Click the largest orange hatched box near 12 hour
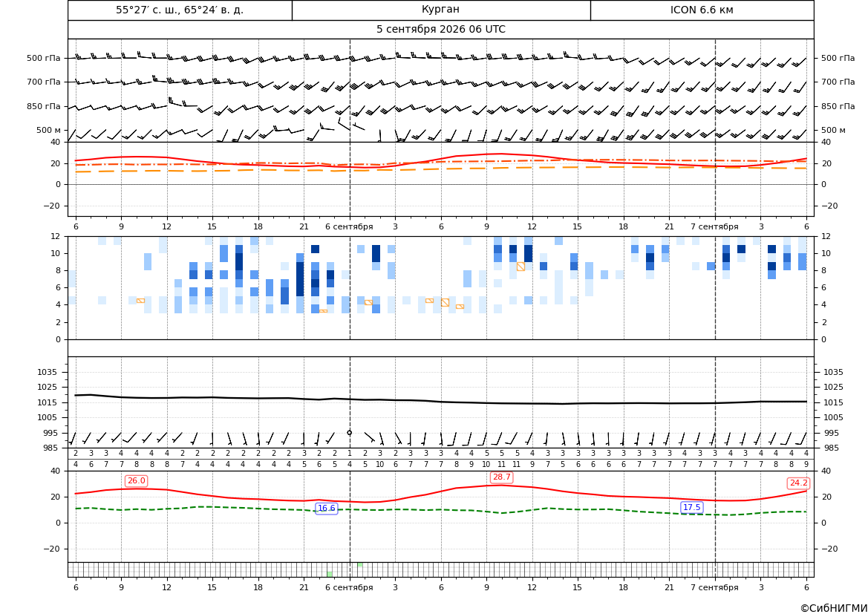 [x=521, y=267]
